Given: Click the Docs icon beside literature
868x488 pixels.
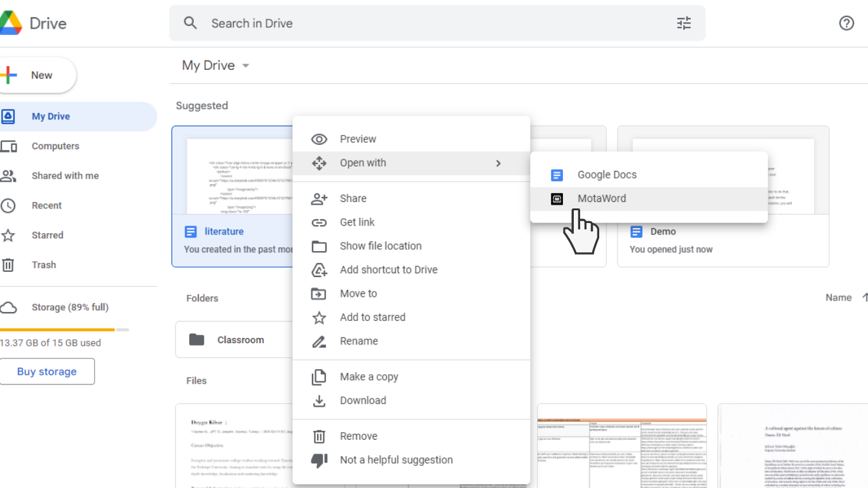Looking at the screenshot, I should [x=191, y=232].
